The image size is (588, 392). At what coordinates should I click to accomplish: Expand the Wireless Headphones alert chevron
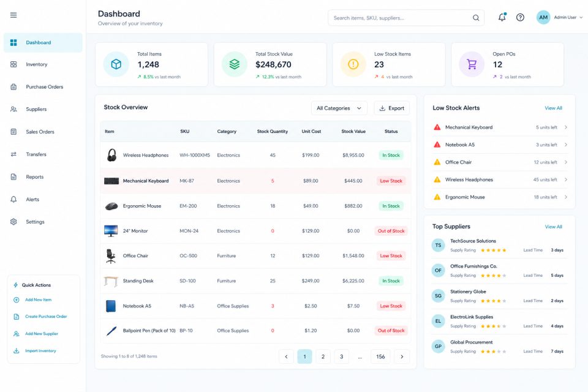point(566,179)
